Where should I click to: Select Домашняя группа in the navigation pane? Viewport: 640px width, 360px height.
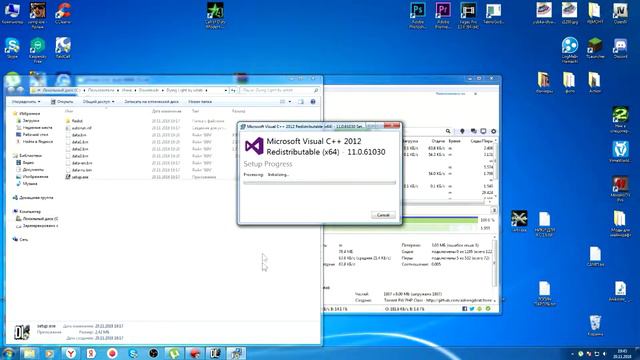[x=33, y=198]
